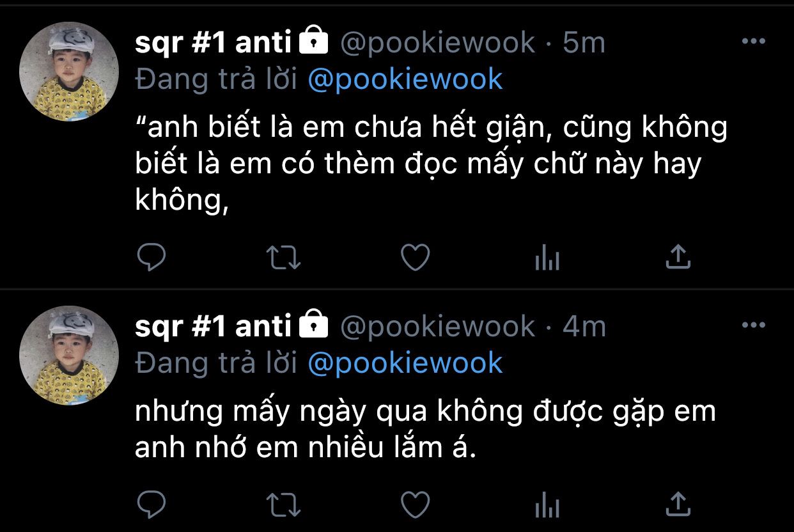Share the second tweet via upload icon
This screenshot has height=532, width=794.
(678, 503)
